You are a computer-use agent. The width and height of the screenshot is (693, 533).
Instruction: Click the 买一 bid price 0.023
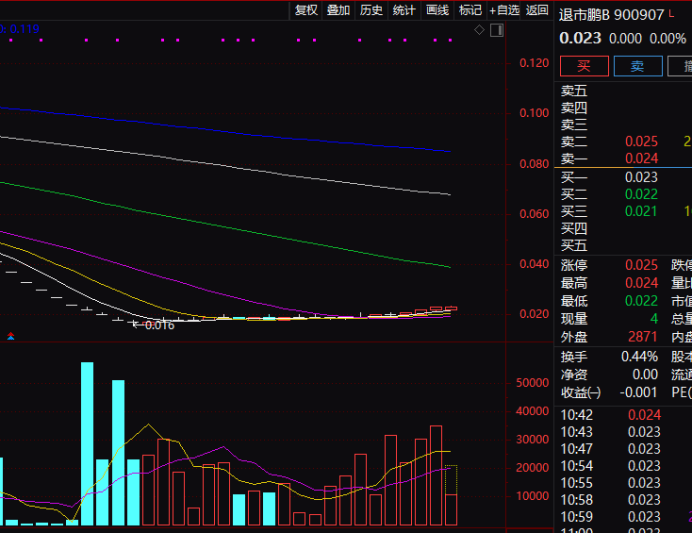641,177
